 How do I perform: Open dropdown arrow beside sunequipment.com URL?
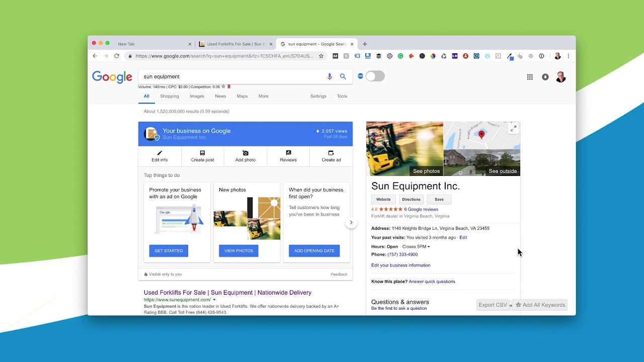click(214, 300)
